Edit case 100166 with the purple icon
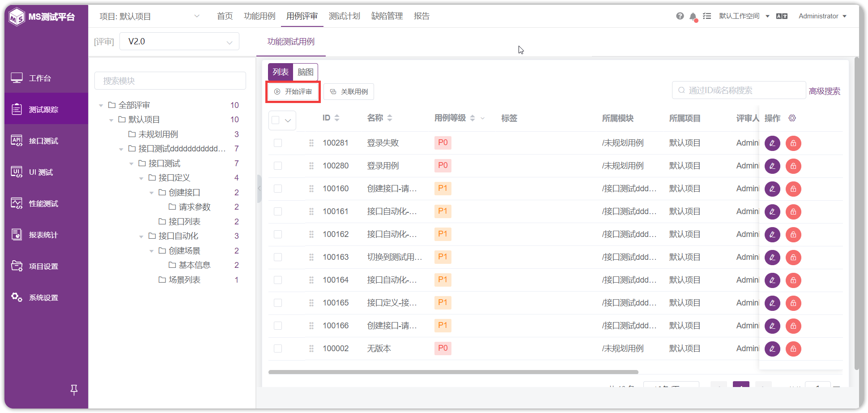This screenshot has width=868, height=413. [x=772, y=326]
